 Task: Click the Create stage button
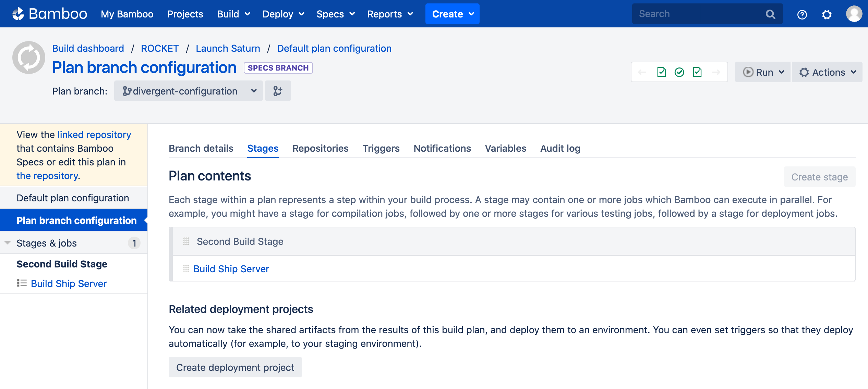click(x=820, y=177)
